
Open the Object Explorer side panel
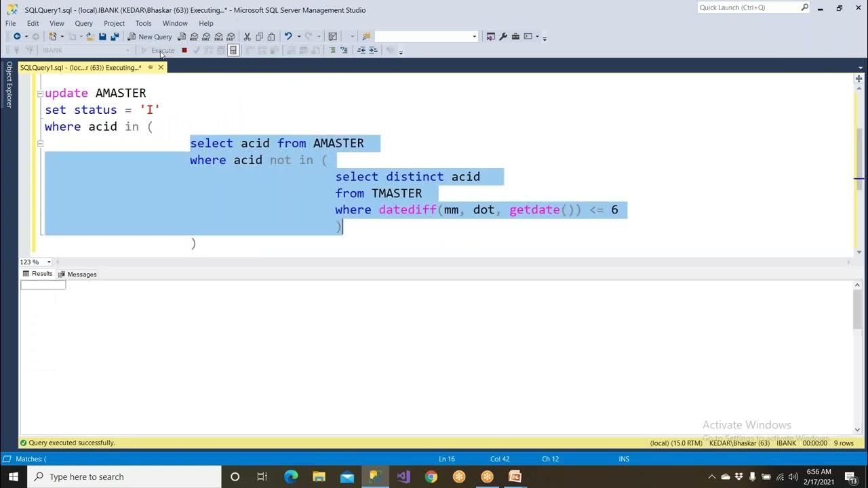pos(9,84)
